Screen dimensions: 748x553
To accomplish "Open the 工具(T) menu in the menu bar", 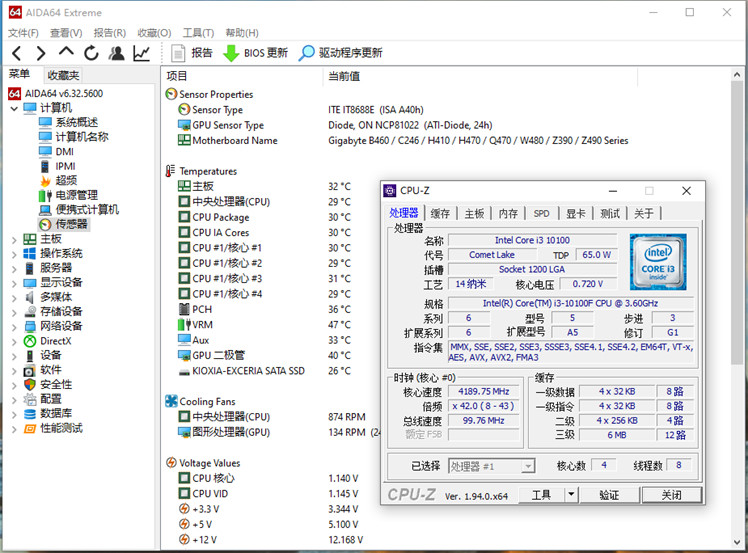I will click(199, 33).
